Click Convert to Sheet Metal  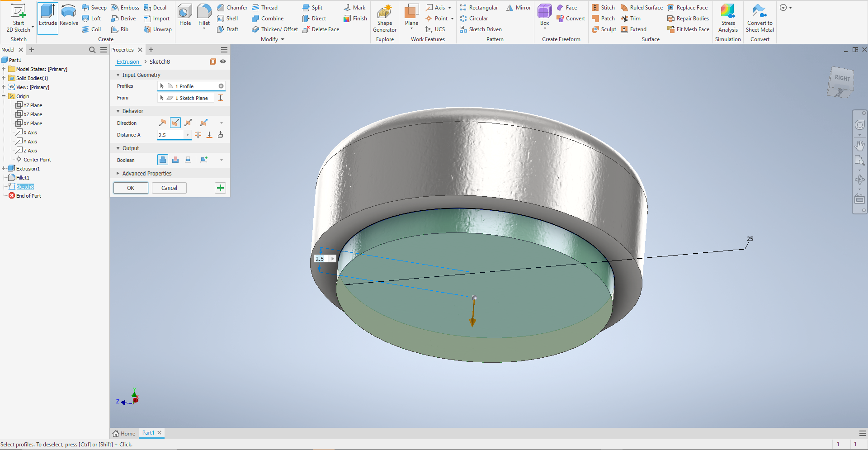(759, 18)
